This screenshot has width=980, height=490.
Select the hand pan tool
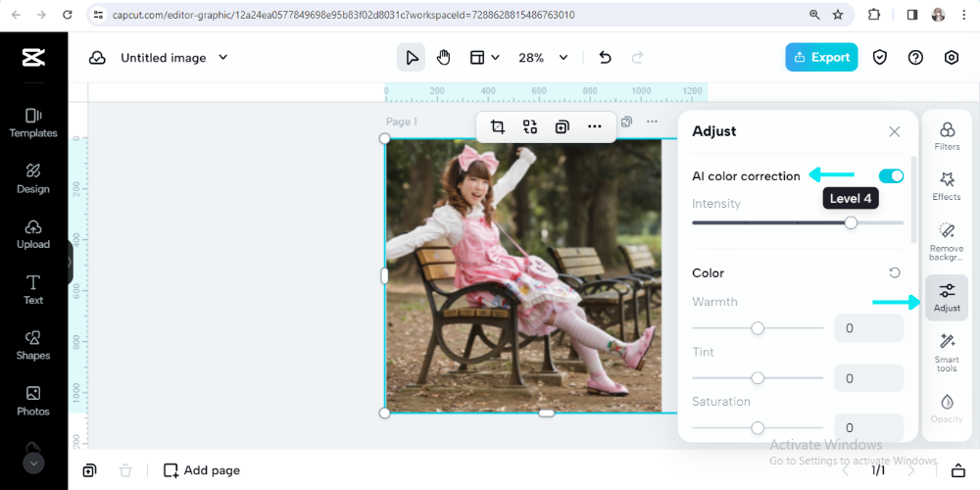[443, 58]
